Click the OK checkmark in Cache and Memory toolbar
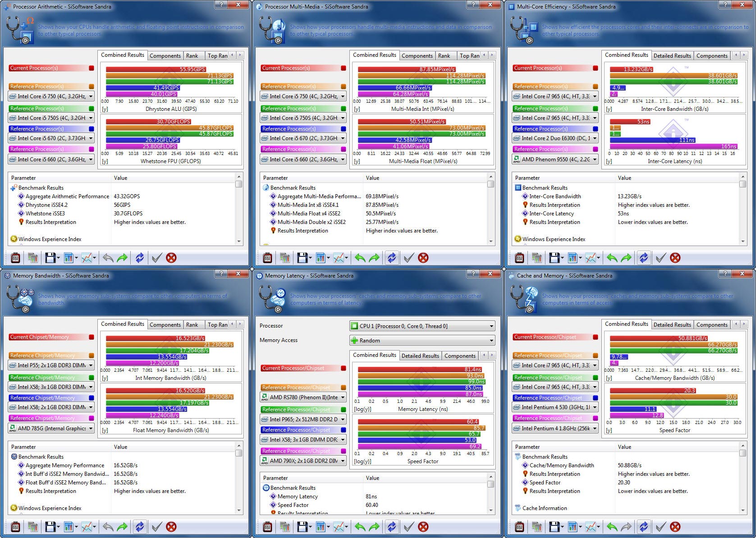 pos(660,527)
